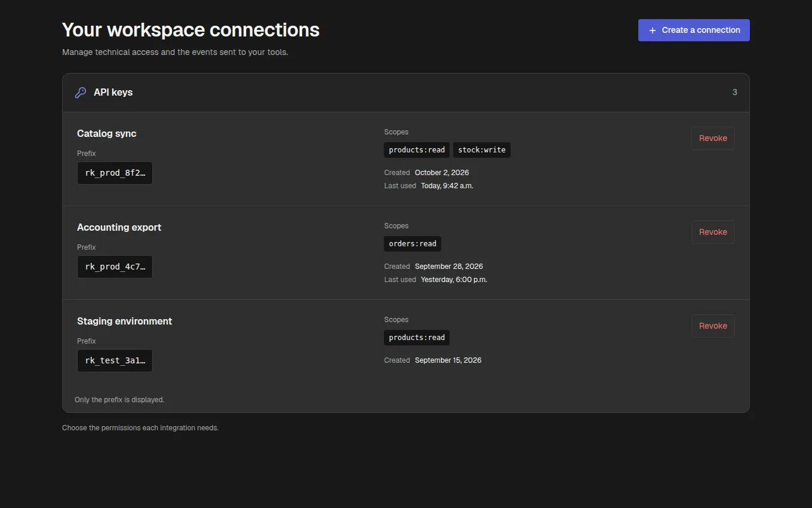Click the orders:read scope tag
This screenshot has height=508, width=812.
(x=413, y=244)
